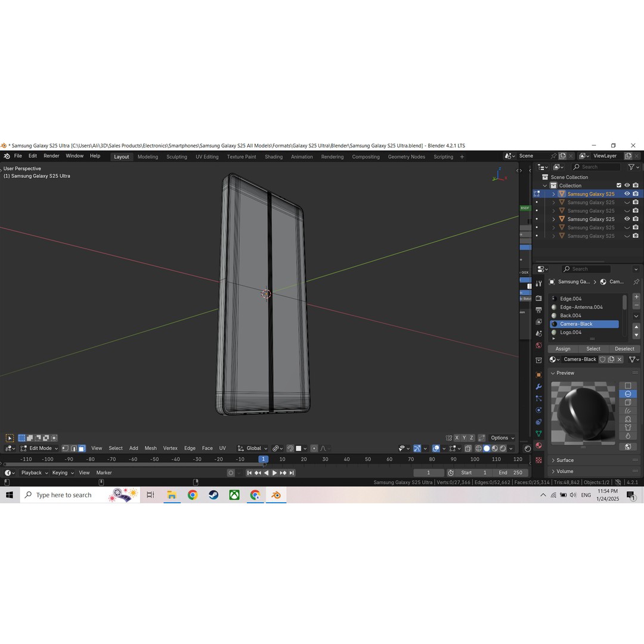Viewport: 644px width, 644px height.
Task: Switch viewport to solid shading
Action: 487,448
